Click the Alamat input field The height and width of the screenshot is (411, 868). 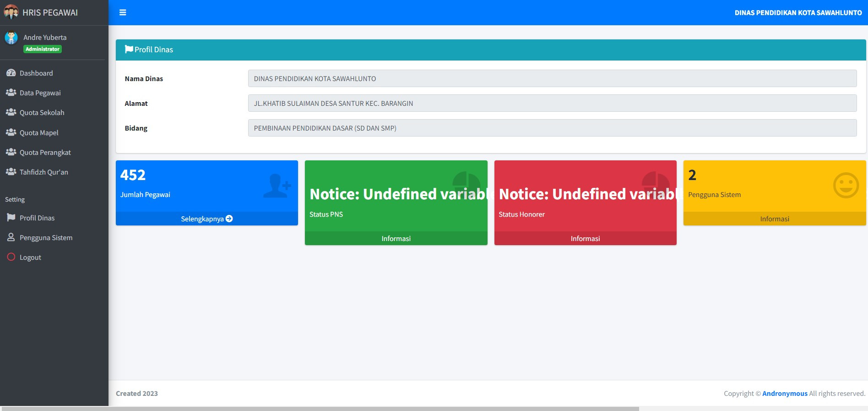pos(552,103)
